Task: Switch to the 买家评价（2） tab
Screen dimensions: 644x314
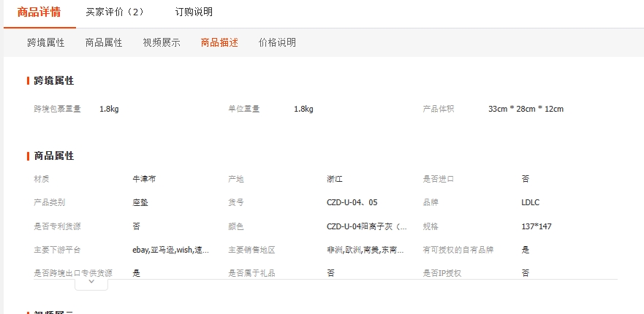Action: click(115, 12)
